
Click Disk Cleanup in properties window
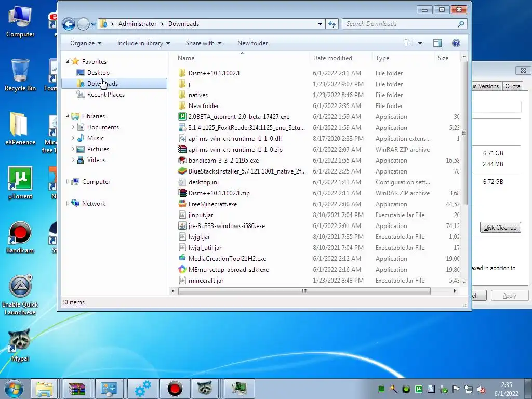pos(500,228)
